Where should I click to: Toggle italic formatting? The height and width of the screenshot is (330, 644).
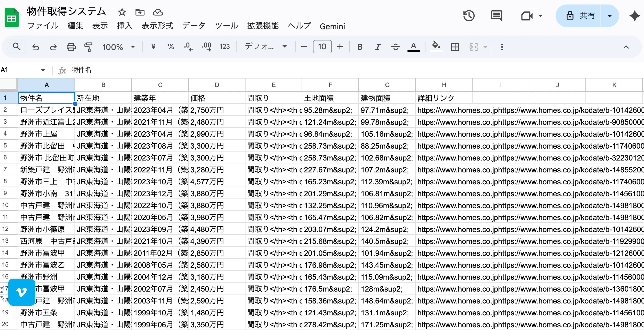[377, 47]
